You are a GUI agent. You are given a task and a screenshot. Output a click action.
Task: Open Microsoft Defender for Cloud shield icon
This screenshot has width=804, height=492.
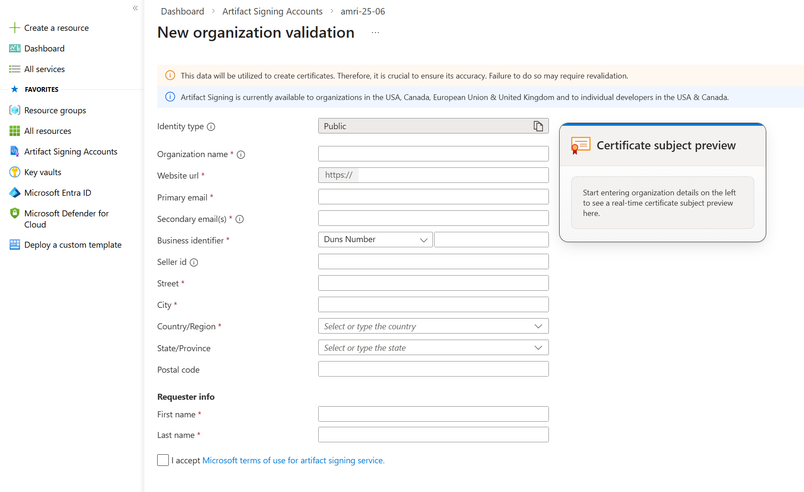click(x=14, y=214)
